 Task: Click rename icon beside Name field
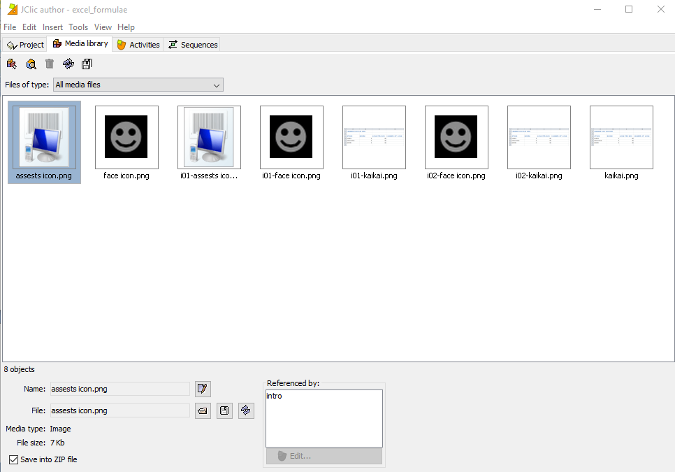(x=203, y=388)
